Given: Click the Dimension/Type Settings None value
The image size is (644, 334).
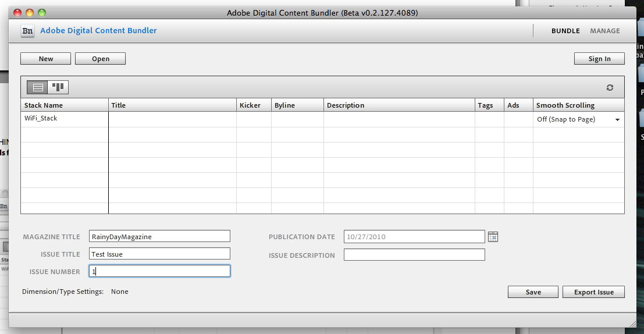Looking at the screenshot, I should click(119, 292).
